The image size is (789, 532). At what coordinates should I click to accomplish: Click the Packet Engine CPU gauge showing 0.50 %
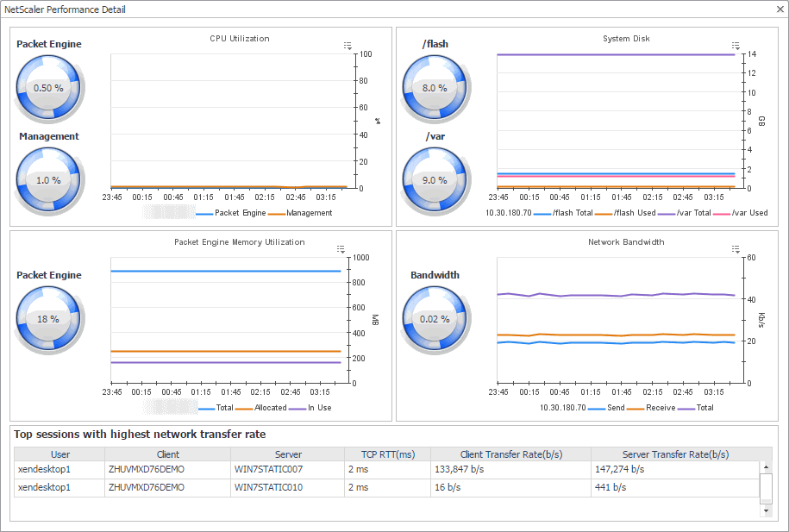pos(49,88)
